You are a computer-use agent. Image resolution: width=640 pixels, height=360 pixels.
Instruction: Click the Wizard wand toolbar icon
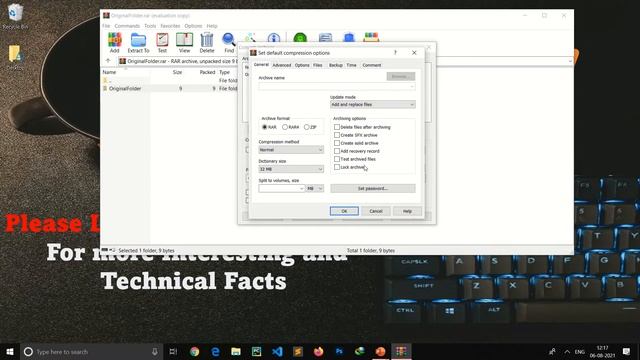pos(251,38)
